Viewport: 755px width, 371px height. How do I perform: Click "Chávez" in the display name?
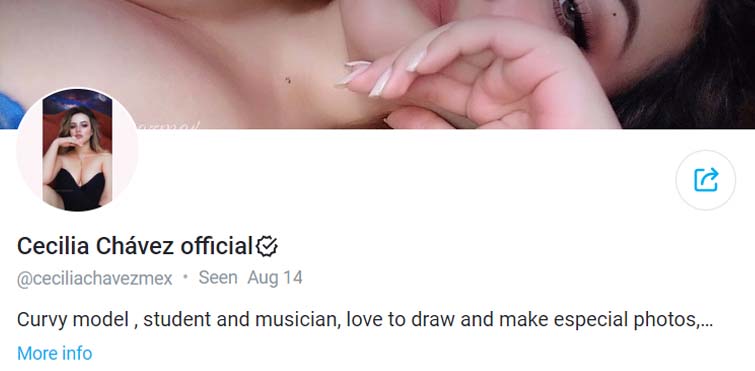pos(135,246)
